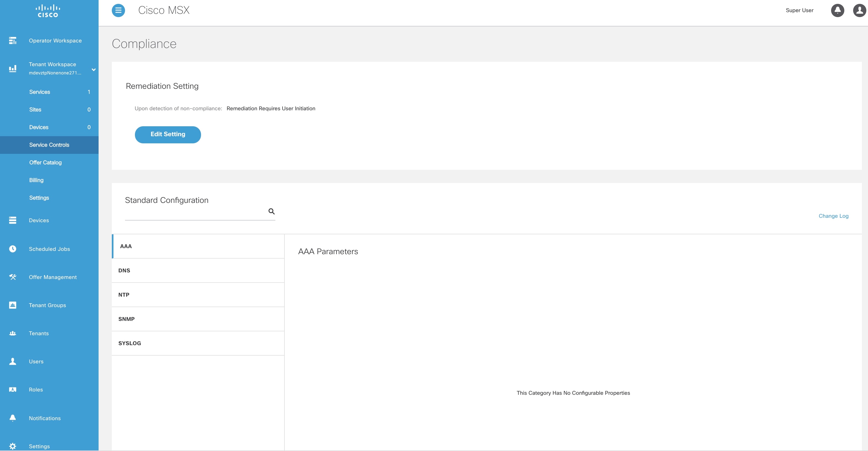Click the Tenants sidebar label

(39, 333)
